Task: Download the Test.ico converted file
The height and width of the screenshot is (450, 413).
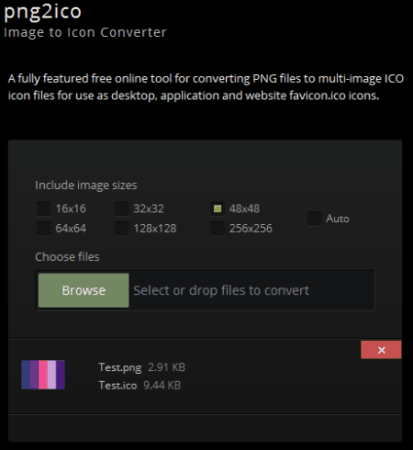Action: point(118,385)
